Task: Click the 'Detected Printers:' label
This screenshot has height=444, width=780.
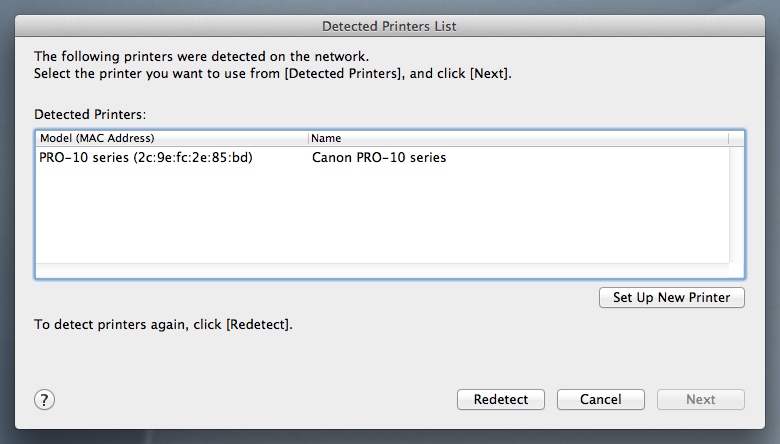Action: [90, 116]
